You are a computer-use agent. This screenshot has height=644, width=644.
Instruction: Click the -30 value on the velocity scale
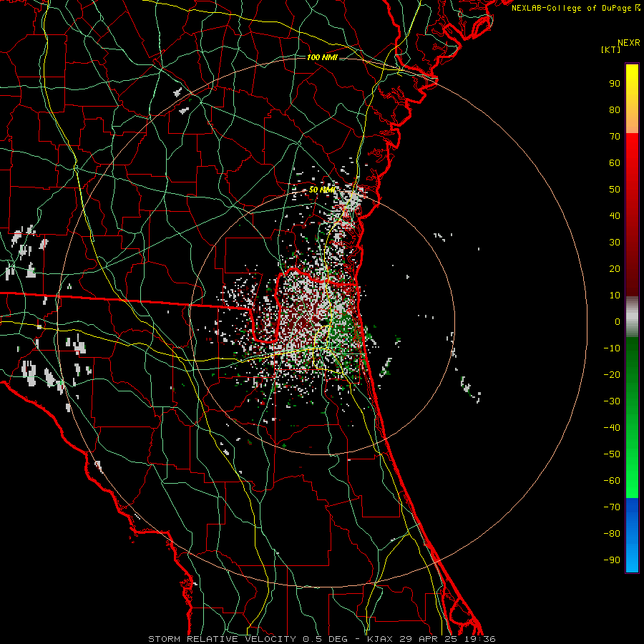click(x=612, y=401)
